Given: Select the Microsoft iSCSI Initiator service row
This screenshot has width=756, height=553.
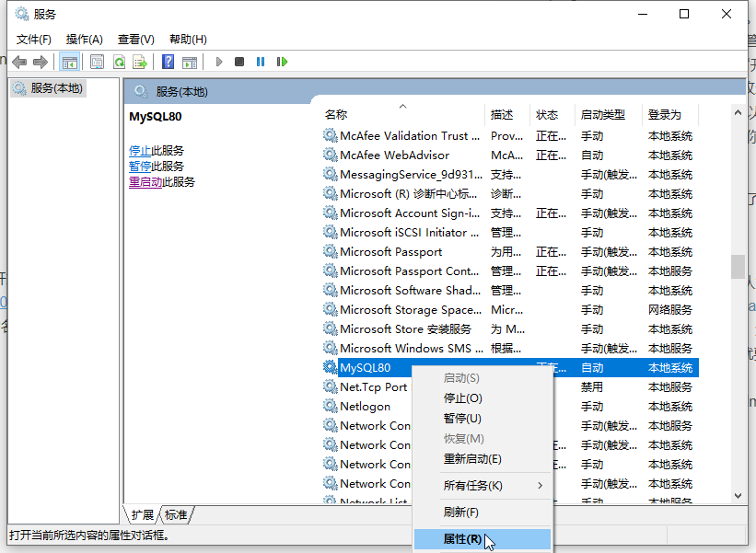Looking at the screenshot, I should click(x=510, y=232).
